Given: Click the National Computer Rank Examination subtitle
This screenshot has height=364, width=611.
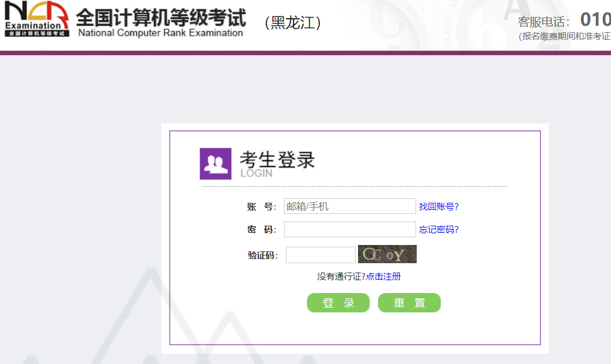Looking at the screenshot, I should (160, 33).
